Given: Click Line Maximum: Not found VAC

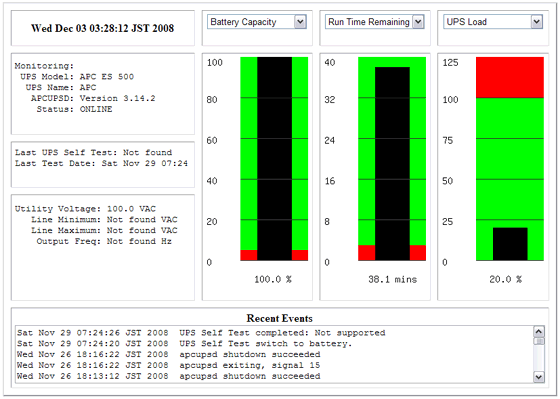Looking at the screenshot, I should (x=104, y=230).
